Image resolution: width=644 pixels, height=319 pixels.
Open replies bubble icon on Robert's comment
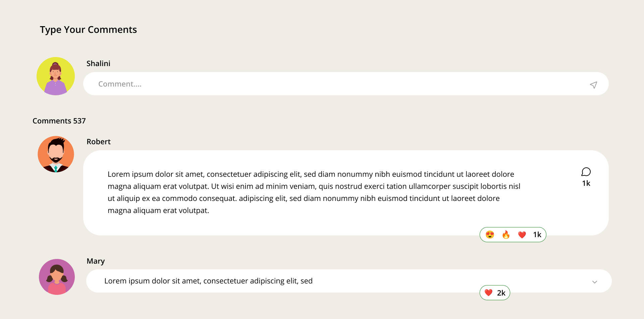point(586,172)
